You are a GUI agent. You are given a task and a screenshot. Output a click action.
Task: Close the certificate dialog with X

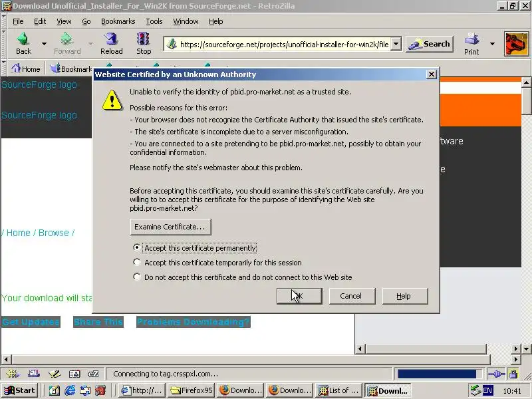click(431, 74)
